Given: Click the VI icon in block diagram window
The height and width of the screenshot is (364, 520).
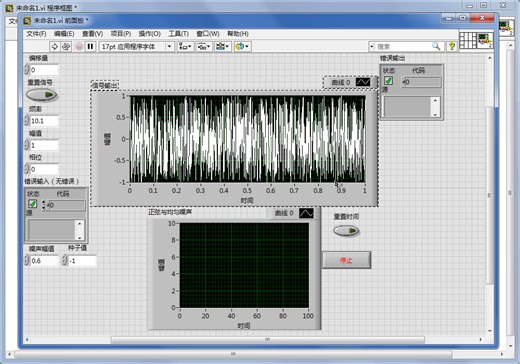Looking at the screenshot, I should tap(507, 28).
